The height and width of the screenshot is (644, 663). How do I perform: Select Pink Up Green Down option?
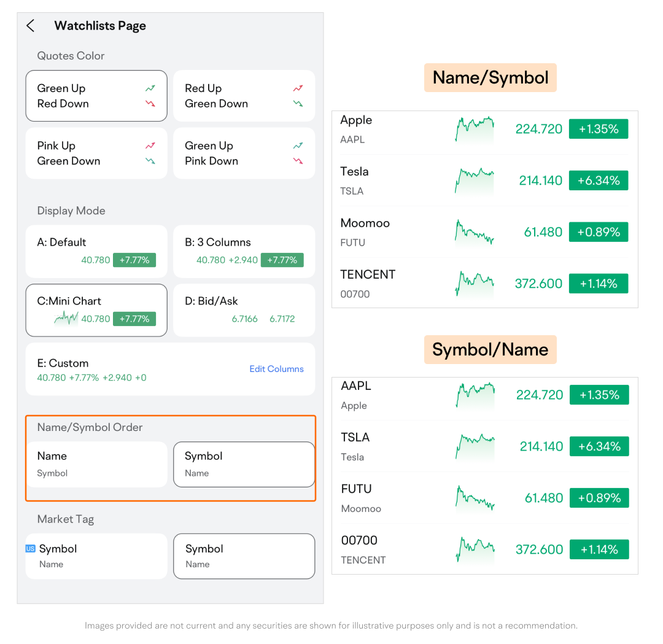(96, 153)
